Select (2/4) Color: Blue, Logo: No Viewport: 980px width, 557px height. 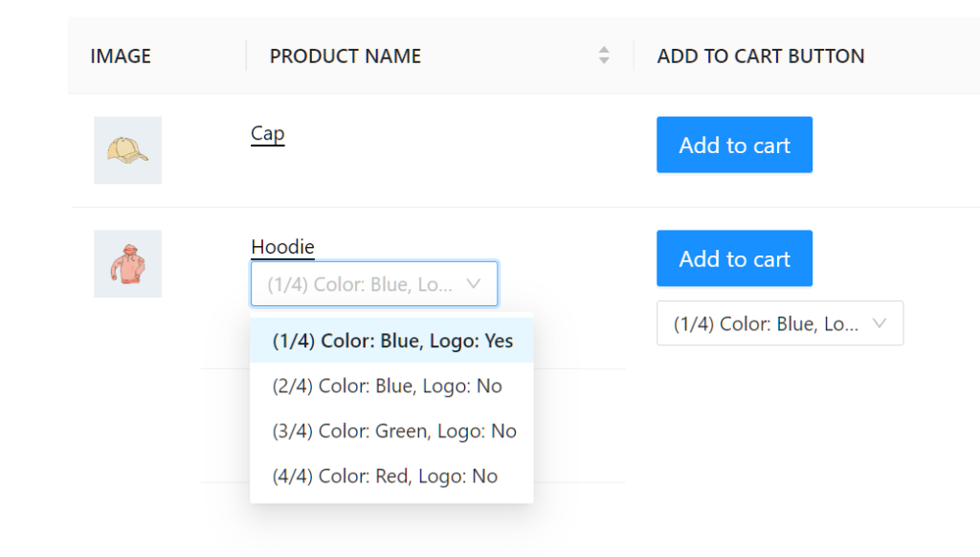click(391, 386)
